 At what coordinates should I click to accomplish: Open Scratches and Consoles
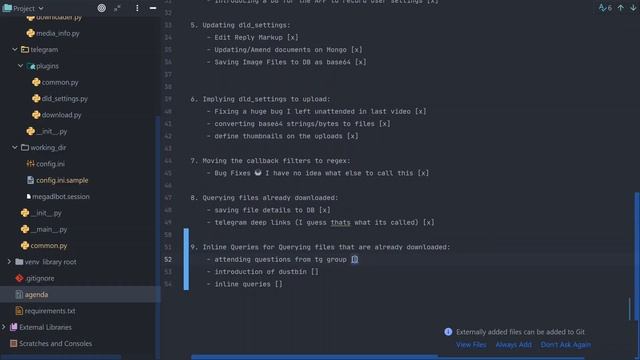point(55,344)
